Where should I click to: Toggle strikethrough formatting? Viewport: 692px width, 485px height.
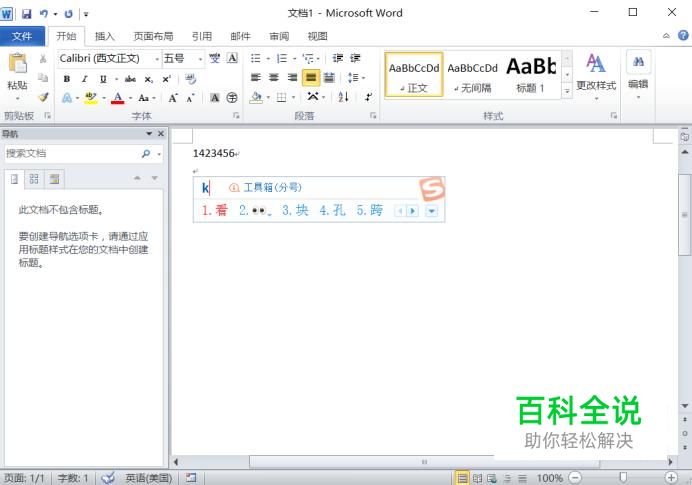130,79
